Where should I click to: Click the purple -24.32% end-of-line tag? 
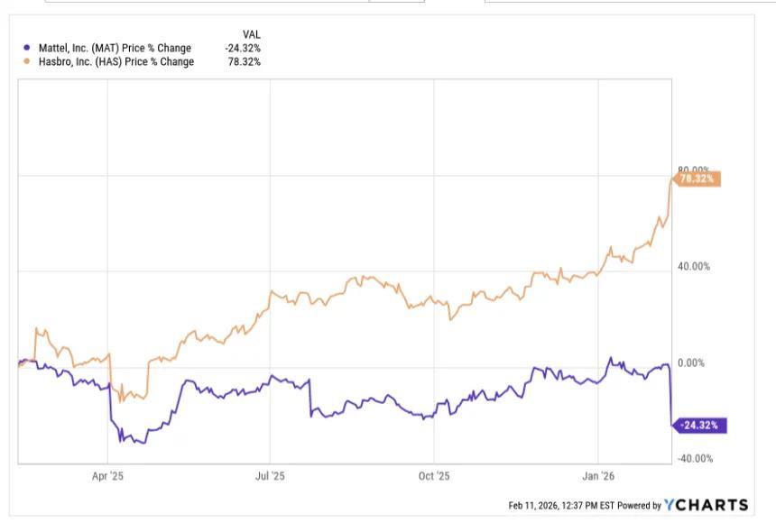pyautogui.click(x=698, y=426)
